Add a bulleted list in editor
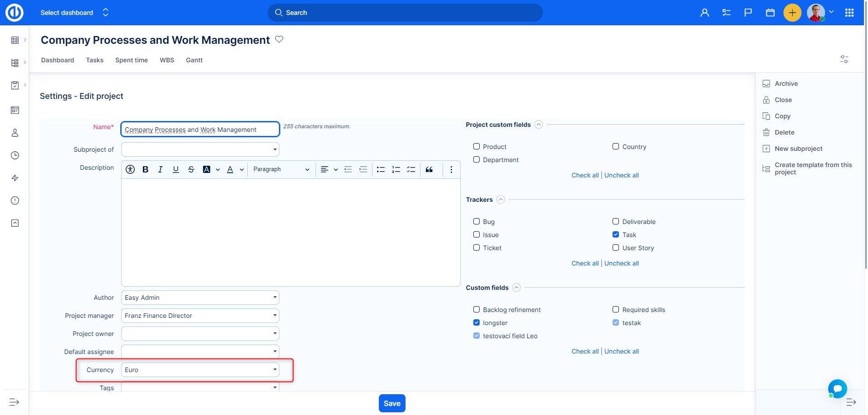Viewport: 868px width, 415px height. [381, 169]
